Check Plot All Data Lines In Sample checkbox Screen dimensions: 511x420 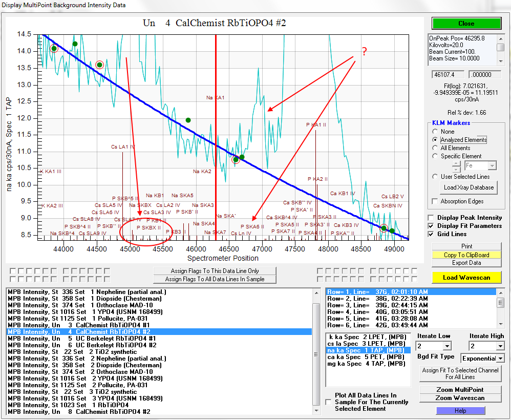[x=328, y=402]
